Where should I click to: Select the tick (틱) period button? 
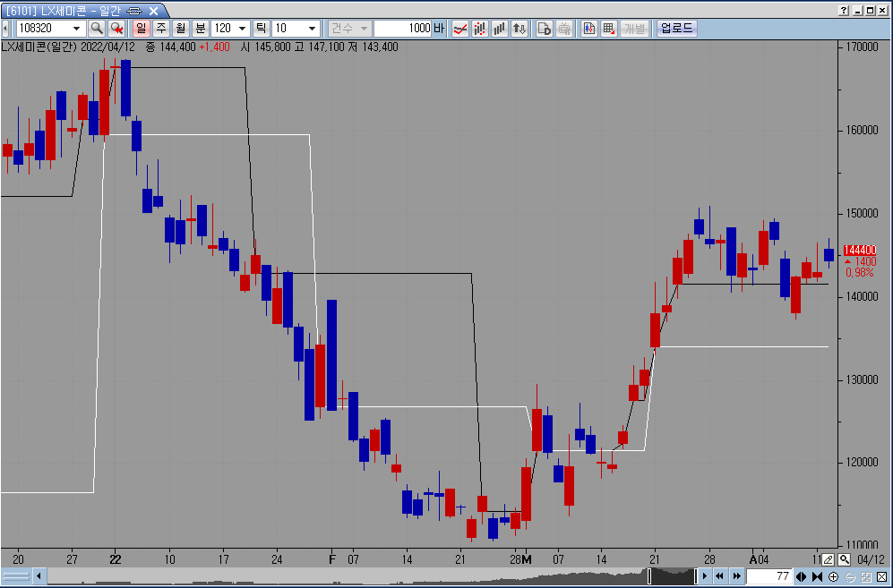coord(261,28)
